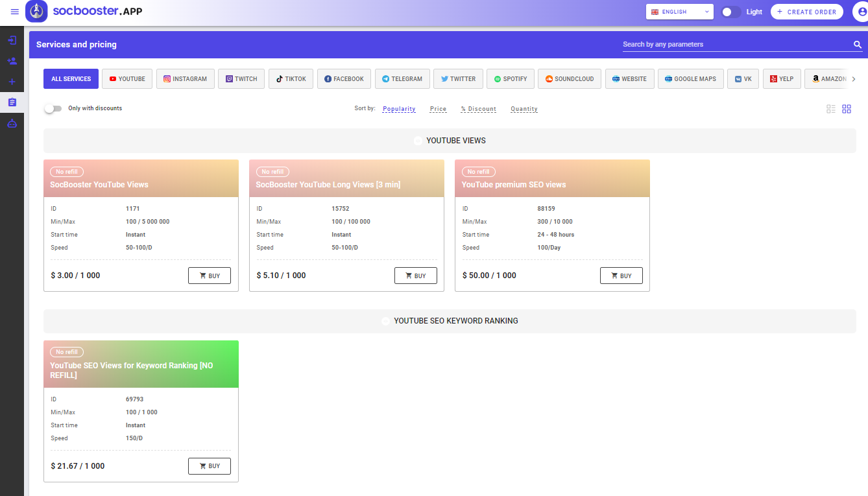Viewport: 868px width, 496px height.
Task: Select the YouTube category tab
Action: [x=127, y=79]
